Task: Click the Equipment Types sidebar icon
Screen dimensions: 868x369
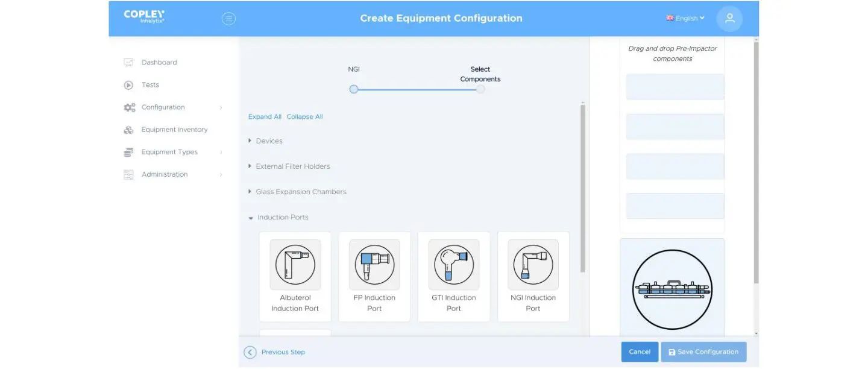Action: (x=128, y=151)
